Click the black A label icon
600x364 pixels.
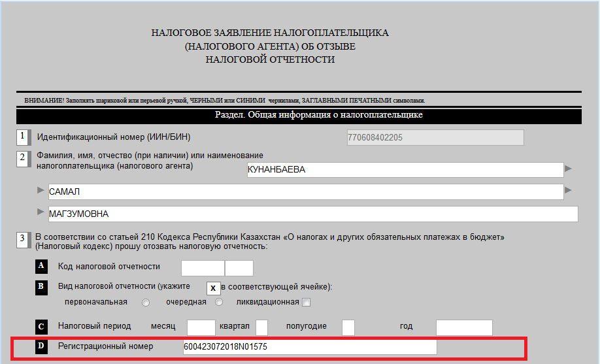coord(42,267)
